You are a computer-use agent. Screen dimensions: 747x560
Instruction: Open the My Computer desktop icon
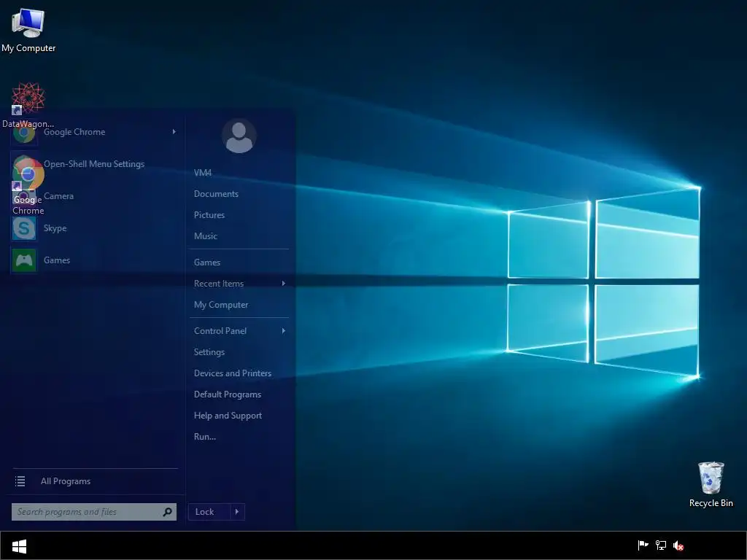tap(28, 31)
